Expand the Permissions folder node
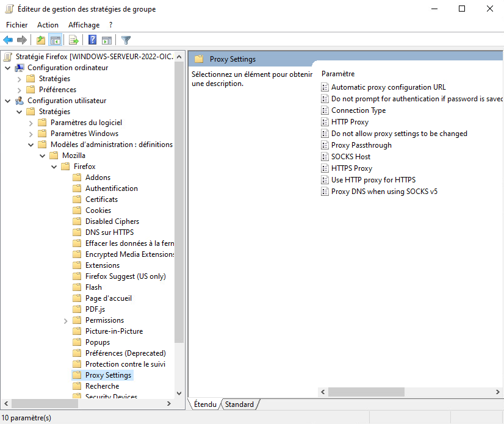This screenshot has height=424, width=504. click(x=65, y=320)
